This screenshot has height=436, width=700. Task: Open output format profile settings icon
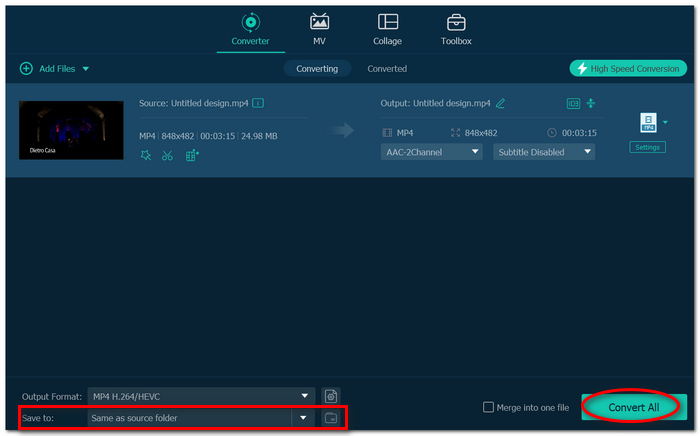point(331,396)
